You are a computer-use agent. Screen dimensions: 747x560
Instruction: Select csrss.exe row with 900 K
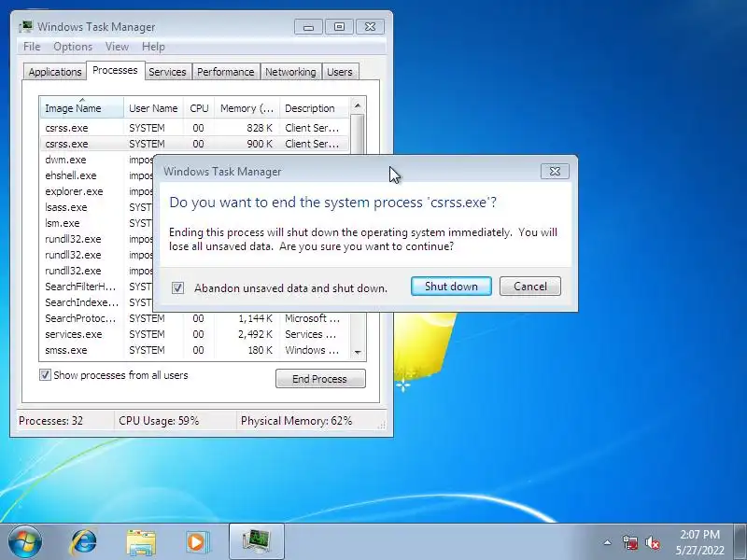click(x=194, y=144)
